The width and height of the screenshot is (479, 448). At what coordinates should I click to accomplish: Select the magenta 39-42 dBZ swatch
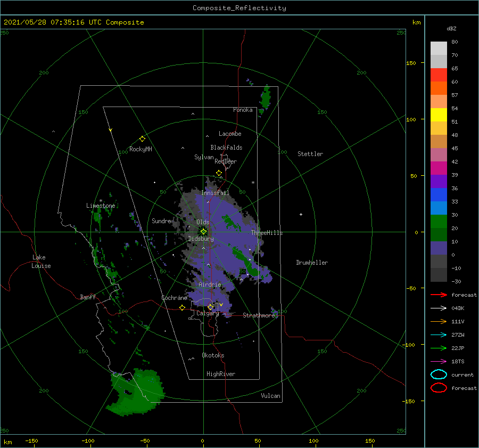click(x=439, y=168)
